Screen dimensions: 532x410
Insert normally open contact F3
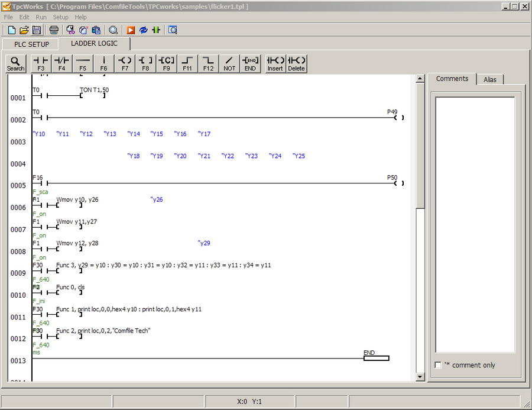tap(41, 63)
